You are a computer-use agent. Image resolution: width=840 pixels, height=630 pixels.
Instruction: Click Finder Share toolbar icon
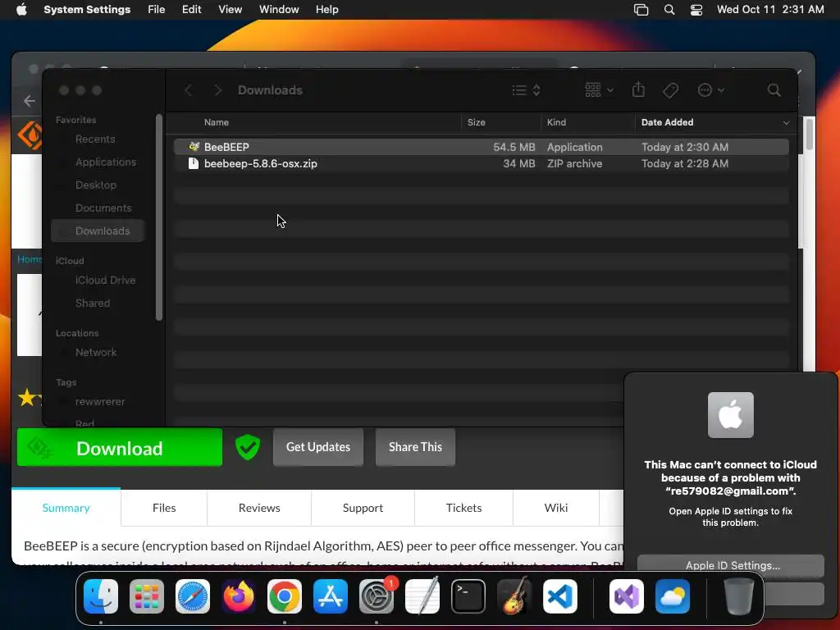[638, 89]
